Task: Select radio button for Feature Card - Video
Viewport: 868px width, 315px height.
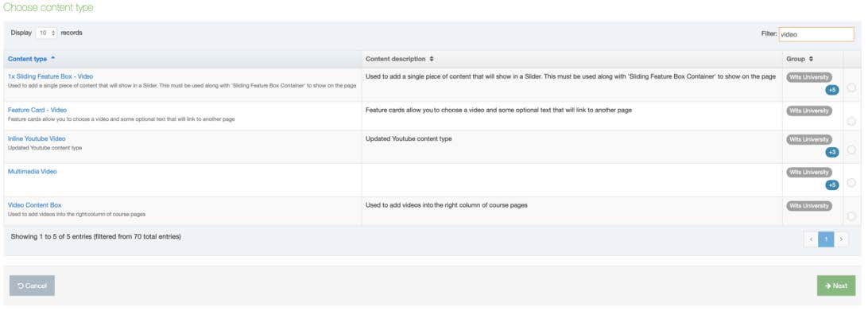Action: pyautogui.click(x=851, y=121)
